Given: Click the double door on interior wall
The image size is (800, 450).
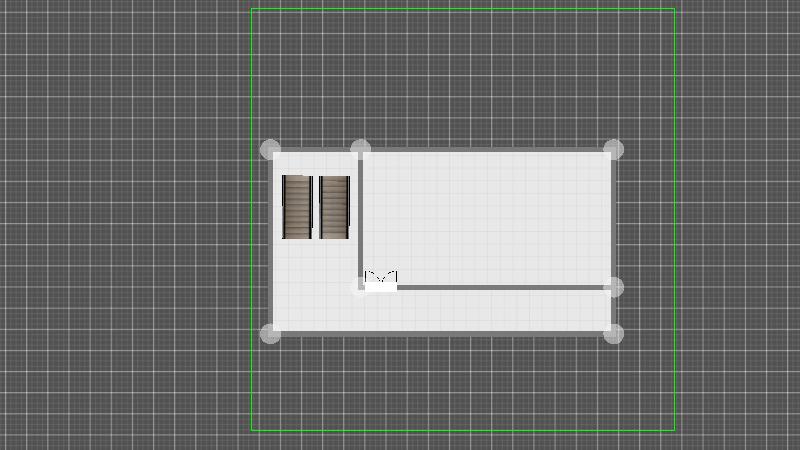Looking at the screenshot, I should 380,282.
